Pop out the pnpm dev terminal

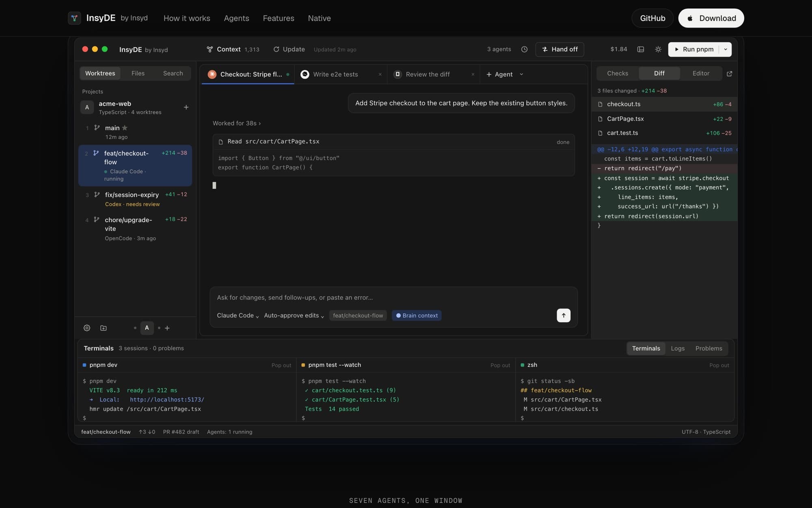pyautogui.click(x=281, y=365)
